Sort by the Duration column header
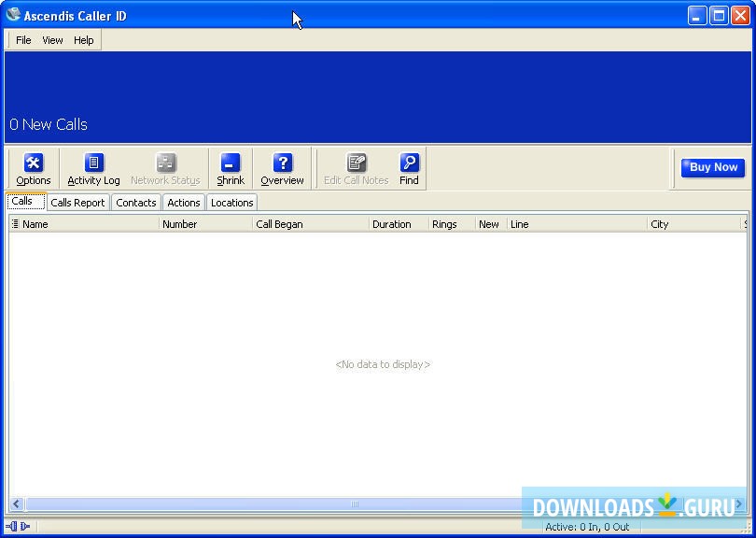The height and width of the screenshot is (538, 756). tap(399, 224)
